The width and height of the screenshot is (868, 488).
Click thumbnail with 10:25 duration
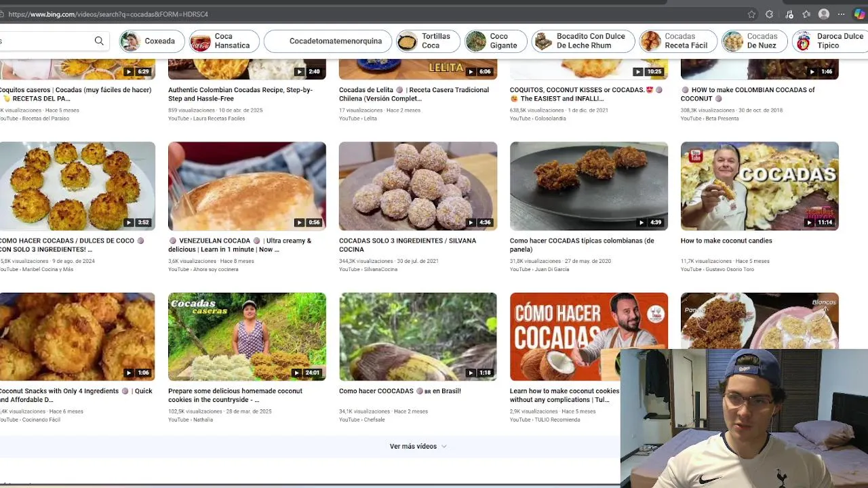pos(589,70)
